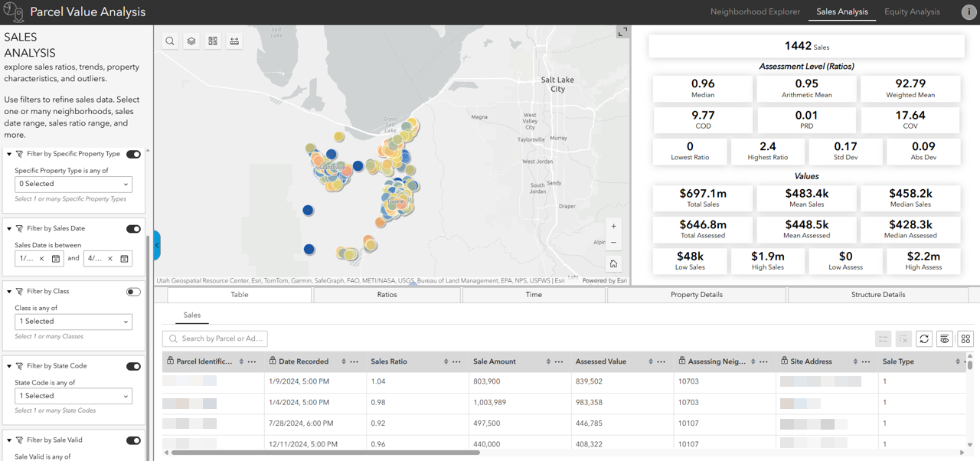Switch to the Equity Analysis tab
This screenshot has width=980, height=461.
pyautogui.click(x=912, y=11)
